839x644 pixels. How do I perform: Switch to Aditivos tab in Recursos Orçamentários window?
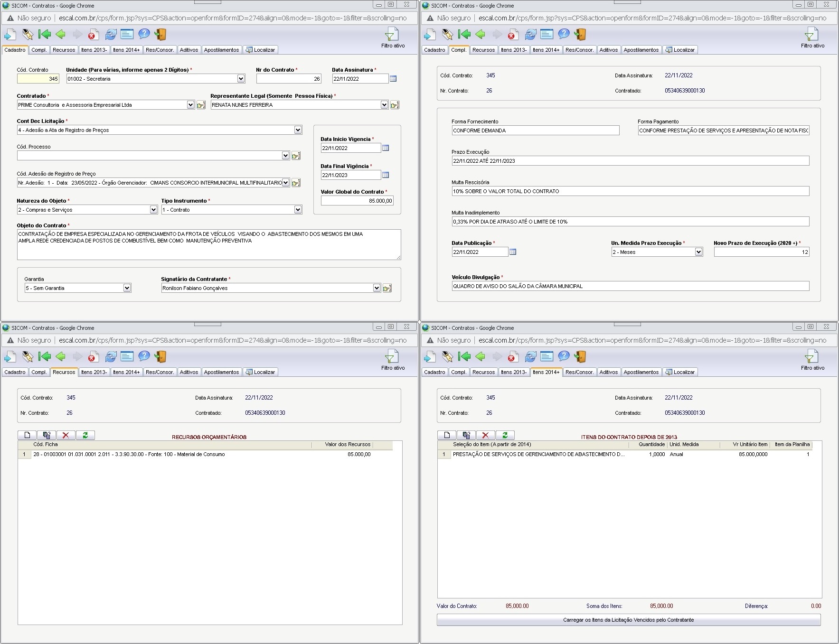[x=189, y=372]
